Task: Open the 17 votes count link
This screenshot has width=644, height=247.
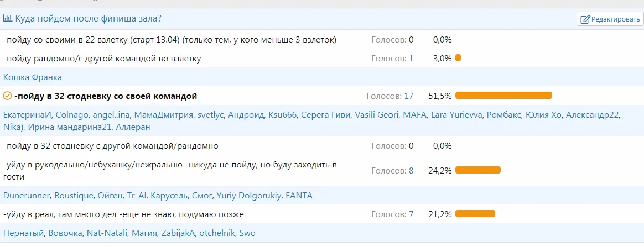Action: coord(408,96)
